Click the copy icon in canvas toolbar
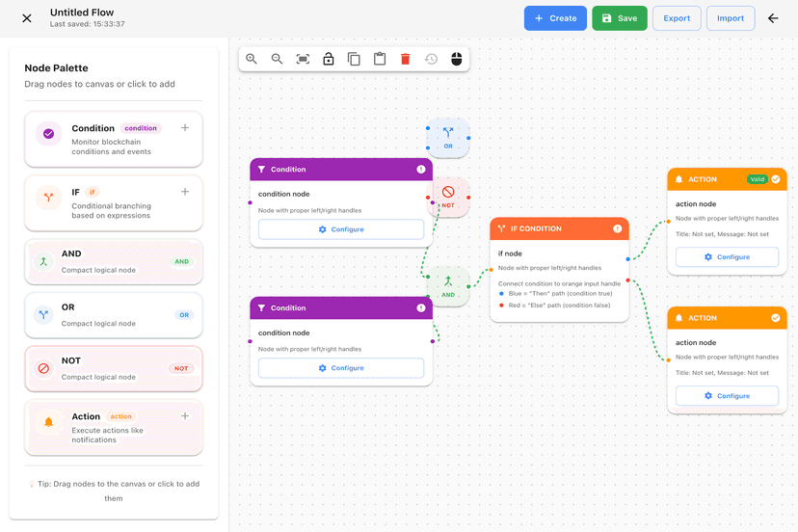This screenshot has width=798, height=532. pyautogui.click(x=354, y=59)
